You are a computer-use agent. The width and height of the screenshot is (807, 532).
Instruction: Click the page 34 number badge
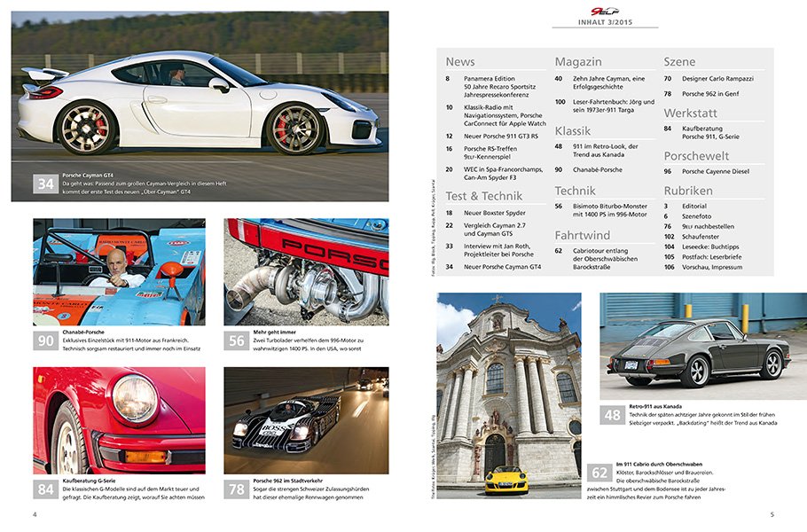[x=45, y=184]
